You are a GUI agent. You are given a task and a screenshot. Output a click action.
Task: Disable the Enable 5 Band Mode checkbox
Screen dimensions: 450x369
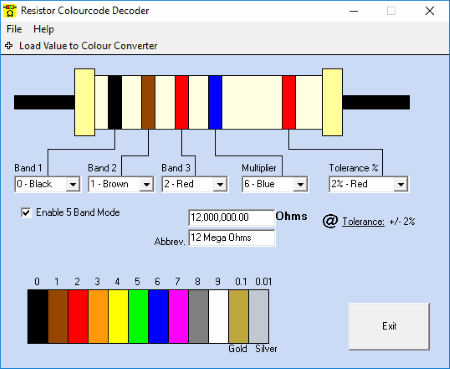(x=26, y=212)
